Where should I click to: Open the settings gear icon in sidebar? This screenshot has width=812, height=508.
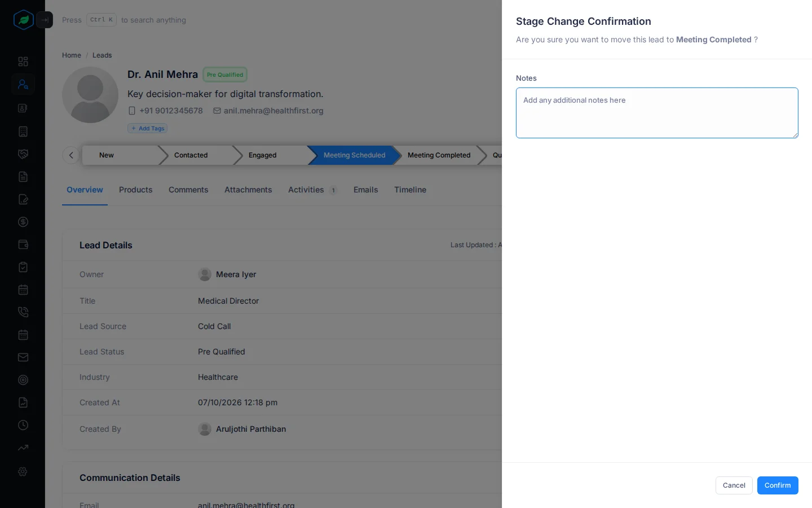23,471
